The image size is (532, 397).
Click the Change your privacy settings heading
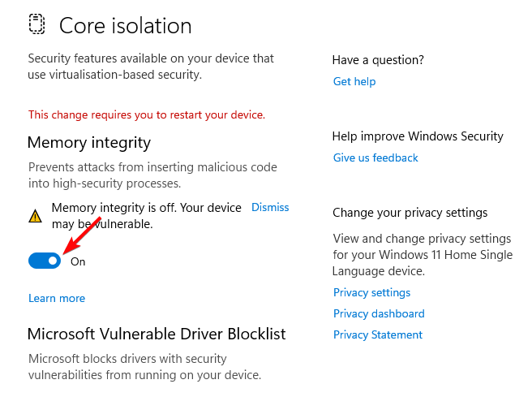click(410, 213)
